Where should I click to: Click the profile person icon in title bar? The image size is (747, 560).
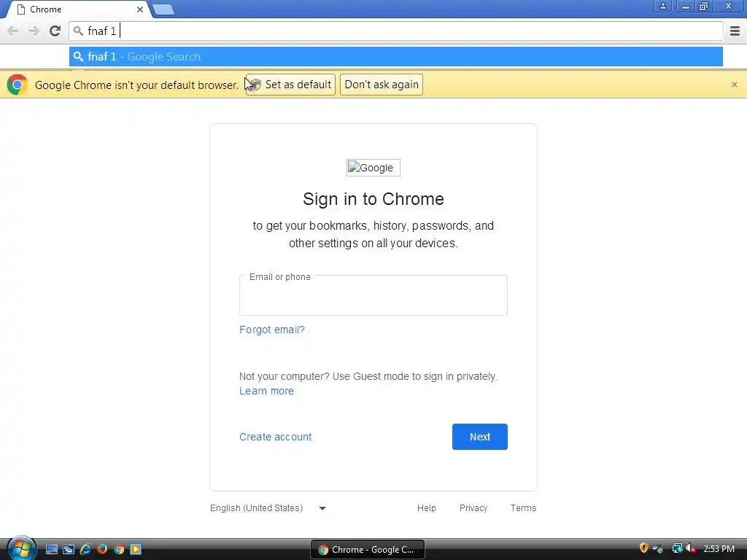(x=662, y=6)
